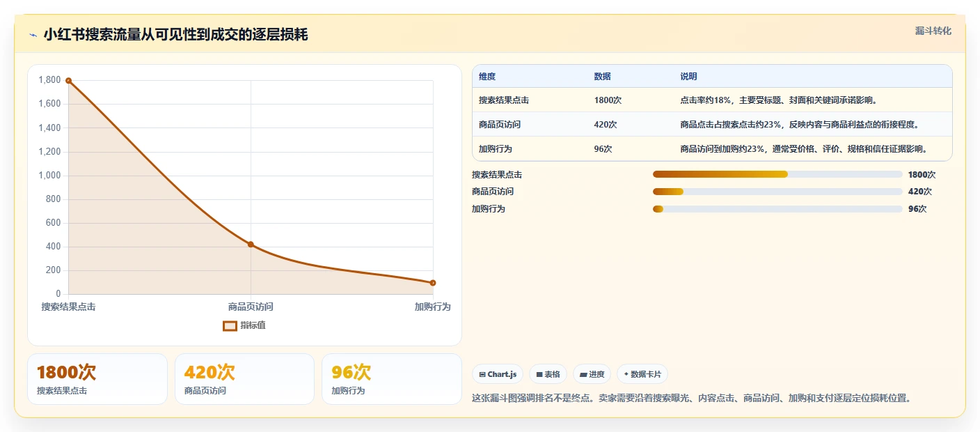Click the 商品页访问 progress bar
The width and height of the screenshot is (980, 432).
click(x=777, y=192)
